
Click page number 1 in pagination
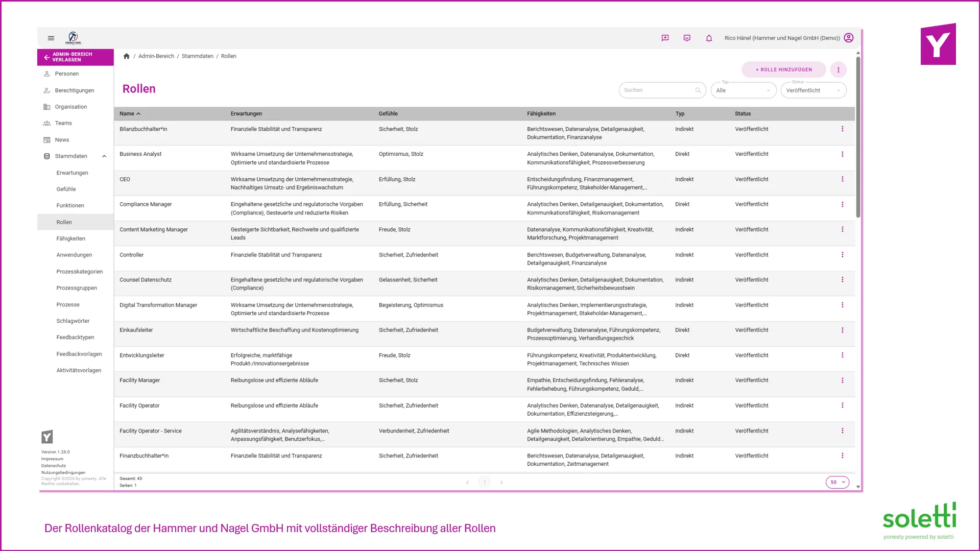(485, 483)
